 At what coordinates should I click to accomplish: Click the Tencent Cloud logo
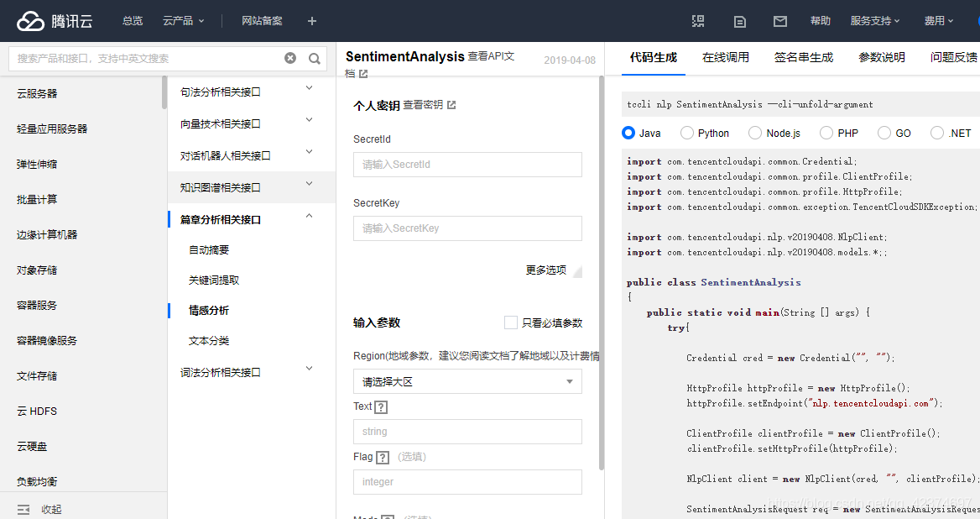point(55,21)
